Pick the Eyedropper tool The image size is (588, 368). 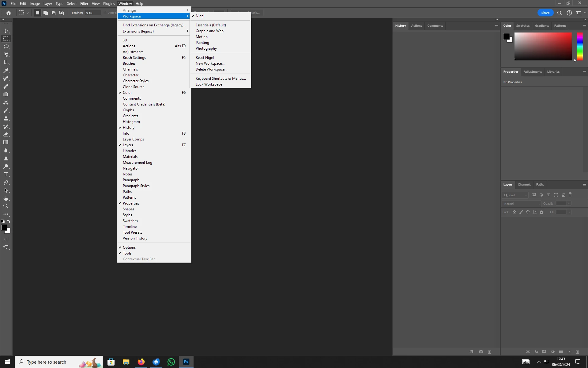[x=6, y=71]
